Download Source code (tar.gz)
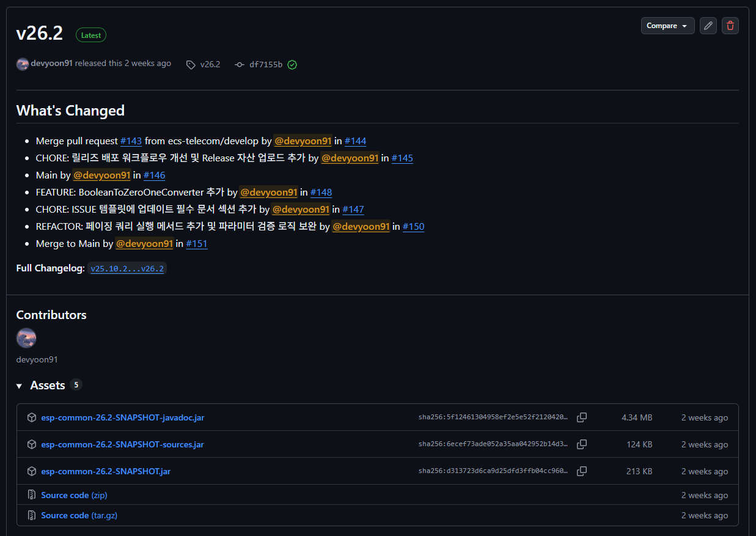 [x=79, y=516]
